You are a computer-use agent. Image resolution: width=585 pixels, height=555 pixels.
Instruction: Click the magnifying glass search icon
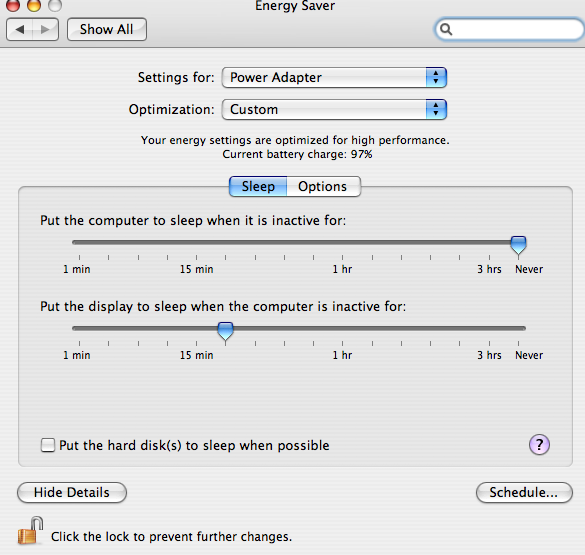tap(446, 29)
